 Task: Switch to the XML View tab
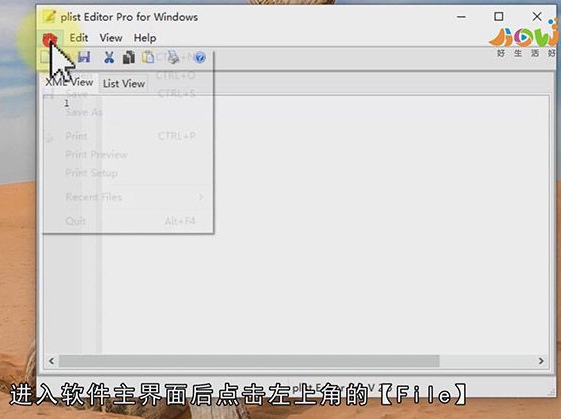tap(69, 82)
